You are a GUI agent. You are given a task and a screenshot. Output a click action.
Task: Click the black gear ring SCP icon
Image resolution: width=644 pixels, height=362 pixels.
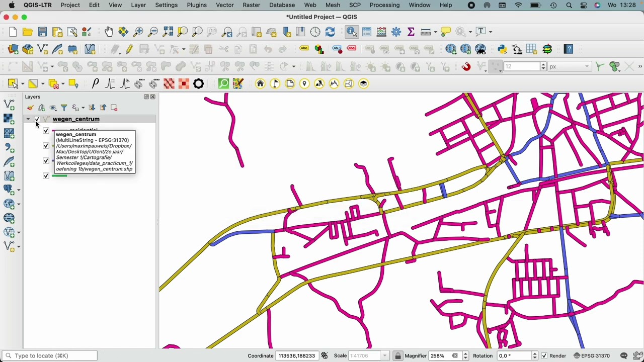[198, 84]
